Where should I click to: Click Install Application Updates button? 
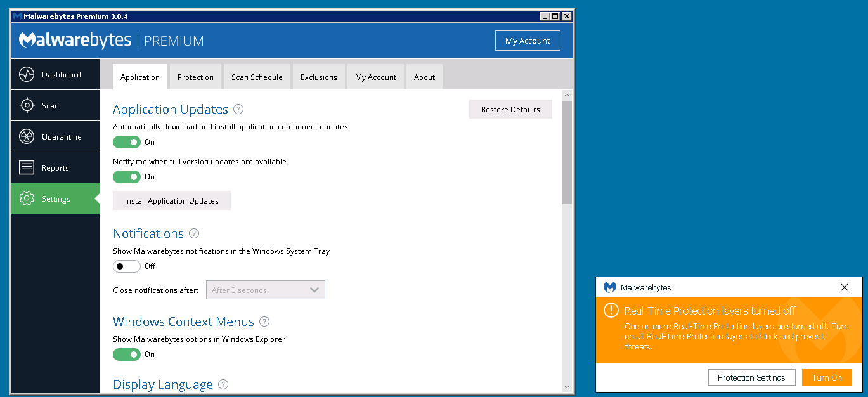(172, 200)
